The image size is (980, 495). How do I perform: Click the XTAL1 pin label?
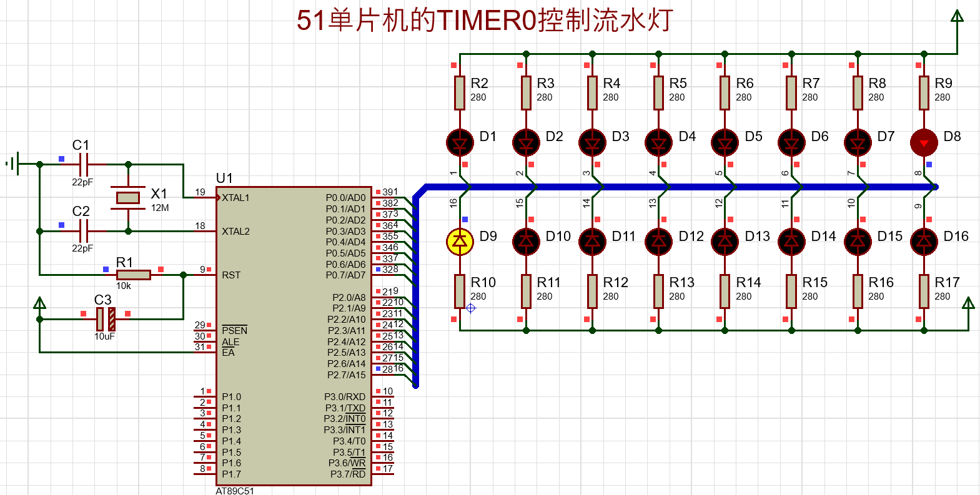pos(235,198)
